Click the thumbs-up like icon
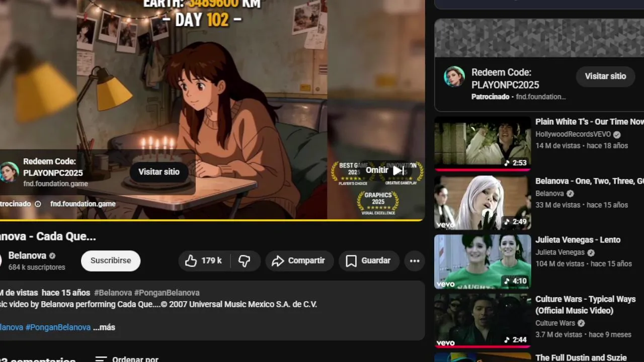 pyautogui.click(x=191, y=260)
